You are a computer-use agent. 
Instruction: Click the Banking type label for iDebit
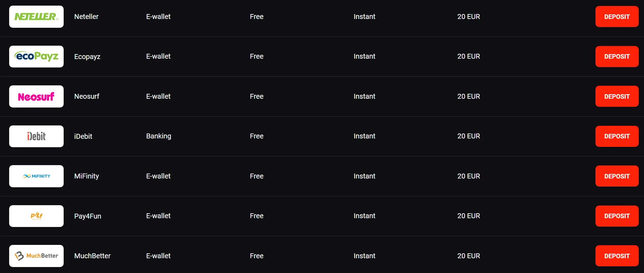[x=159, y=136]
